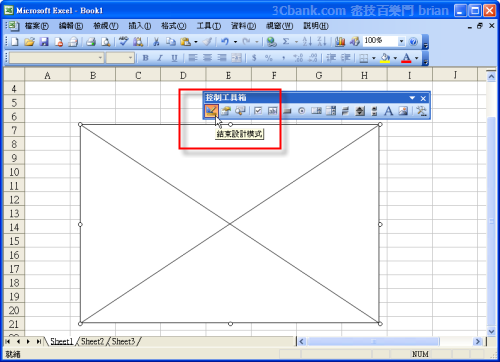Switch to Sheet2 tab

tap(92, 341)
